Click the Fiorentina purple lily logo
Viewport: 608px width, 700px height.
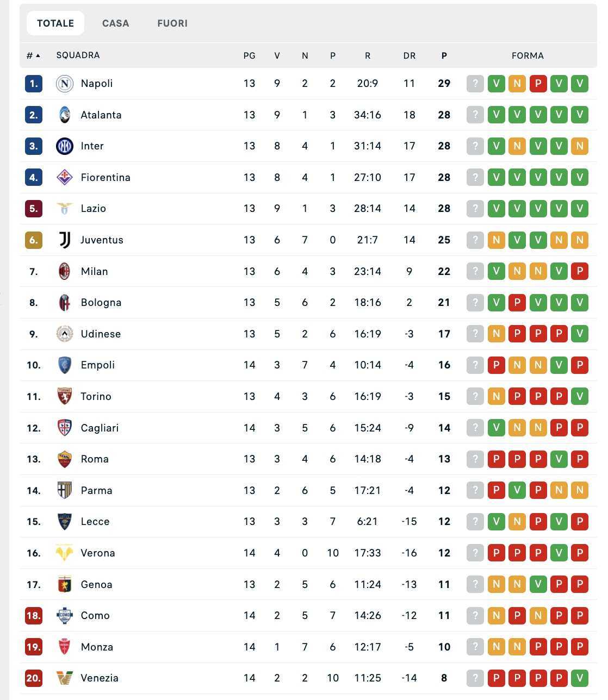point(65,177)
